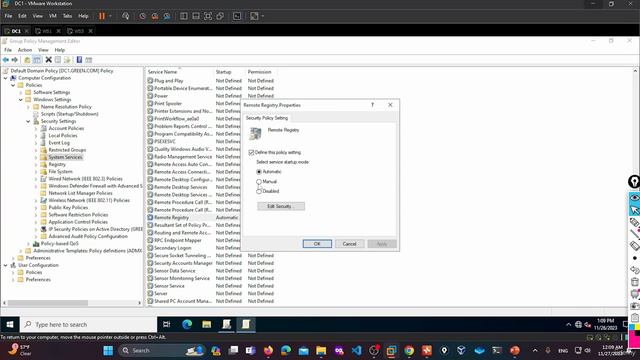Image resolution: width=640 pixels, height=360 pixels.
Task: Pause the VM with the orange pause icon
Action: (102, 16)
